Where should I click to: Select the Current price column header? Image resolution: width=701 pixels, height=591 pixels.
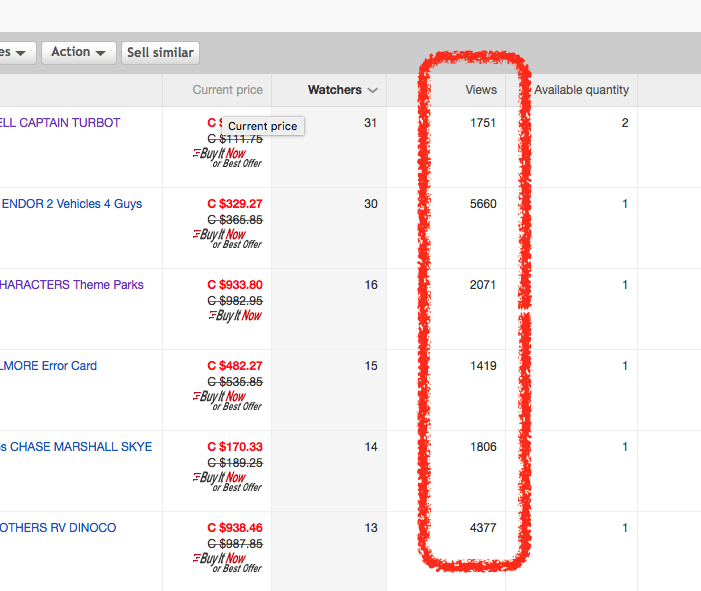pos(227,90)
